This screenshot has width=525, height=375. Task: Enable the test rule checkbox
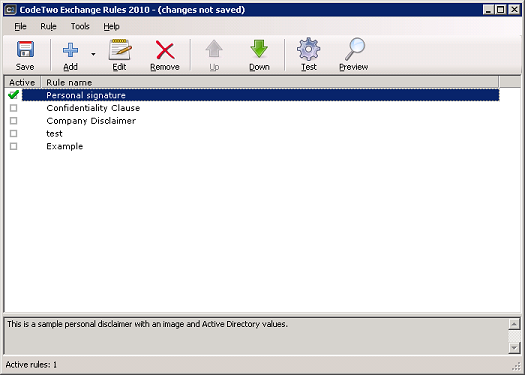tap(13, 134)
